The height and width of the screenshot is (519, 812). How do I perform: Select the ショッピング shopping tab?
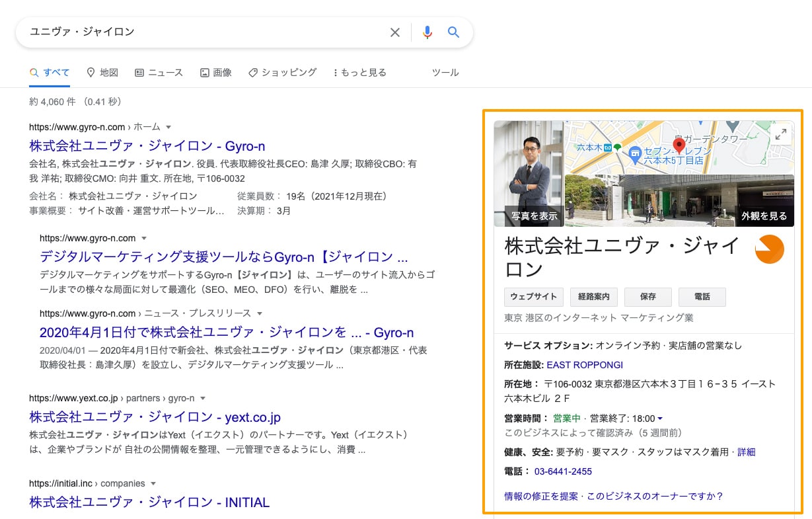(x=283, y=73)
